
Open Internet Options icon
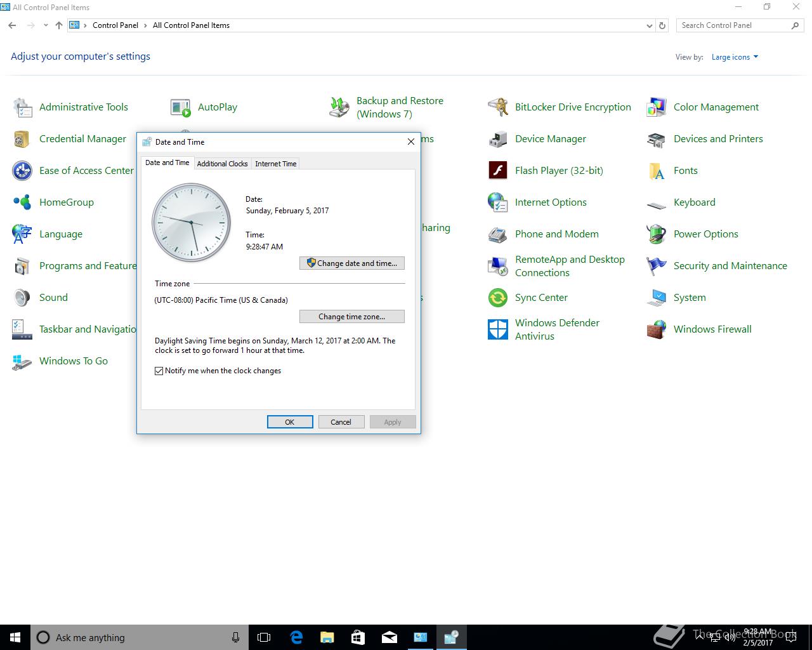[x=498, y=202]
